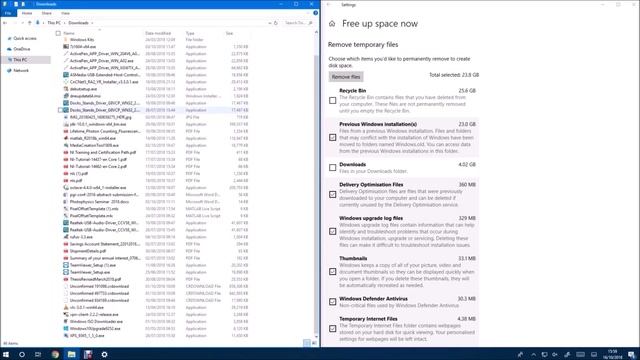The width and height of the screenshot is (640, 360).
Task: Go up one folder level in Explorer
Action: click(x=29, y=23)
